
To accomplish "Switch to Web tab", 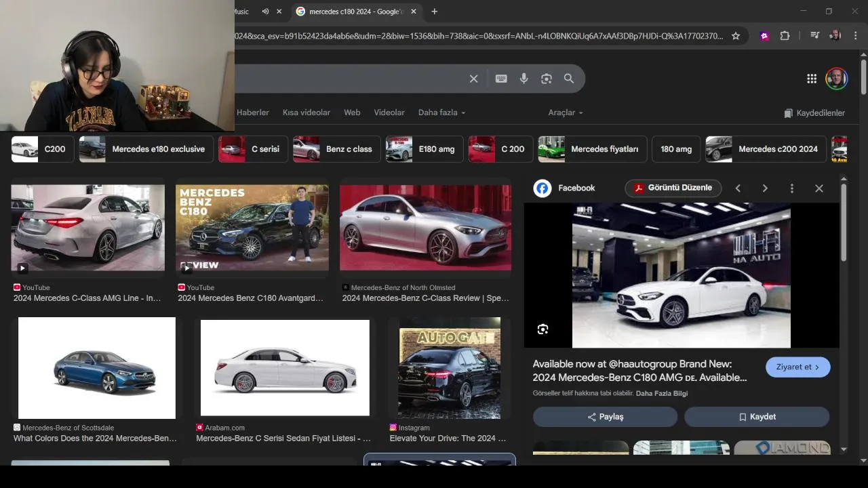I will click(352, 113).
